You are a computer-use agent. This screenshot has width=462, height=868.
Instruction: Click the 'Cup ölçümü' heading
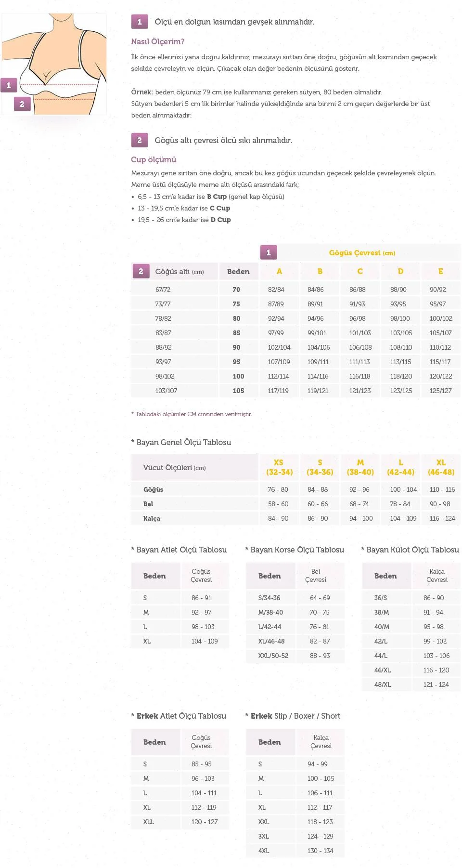tap(154, 159)
